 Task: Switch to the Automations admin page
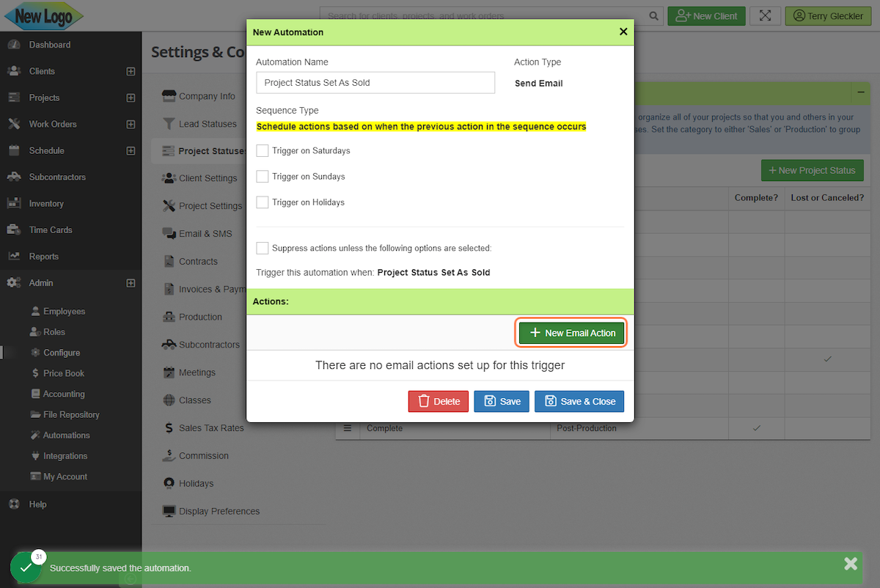coord(66,435)
